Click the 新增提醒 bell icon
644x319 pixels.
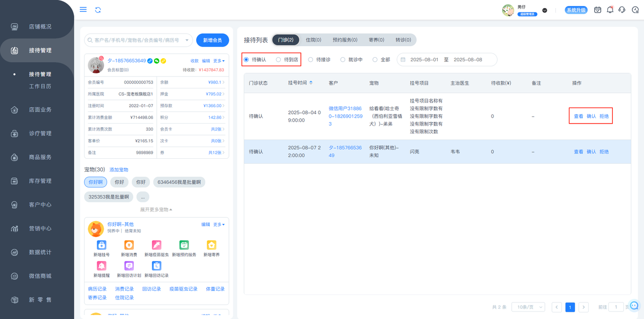tap(102, 266)
